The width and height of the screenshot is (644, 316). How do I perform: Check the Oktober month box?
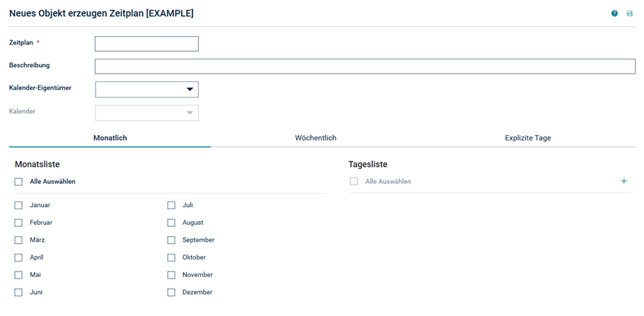(171, 258)
